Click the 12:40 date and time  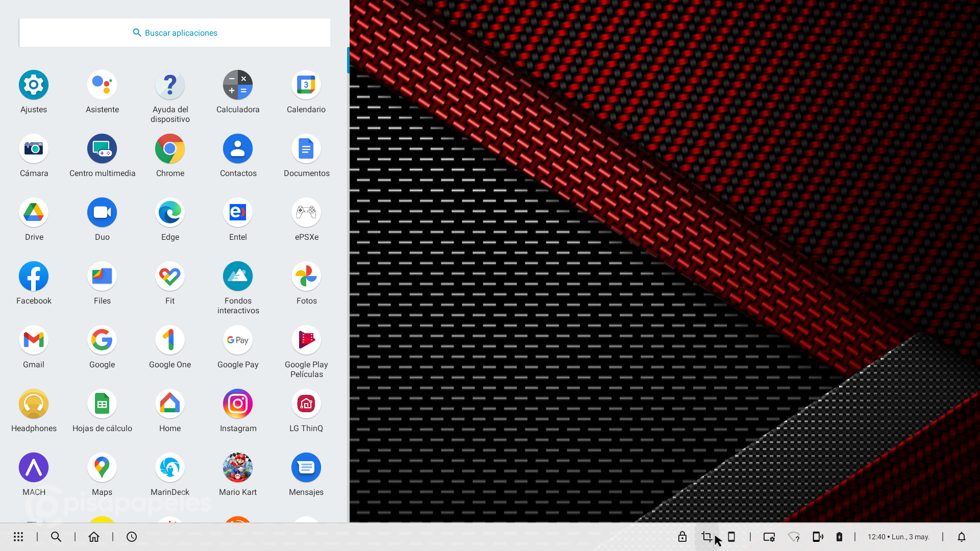pos(898,537)
